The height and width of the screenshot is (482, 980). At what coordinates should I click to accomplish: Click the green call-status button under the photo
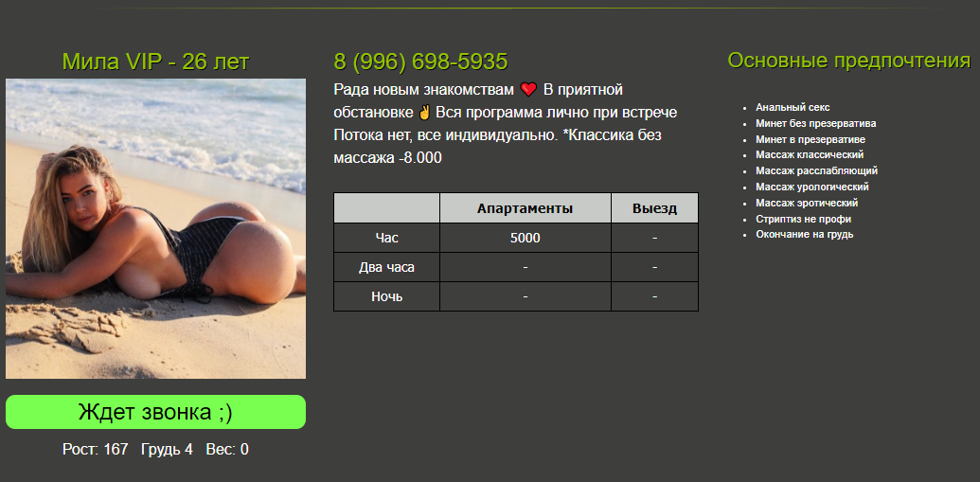(x=155, y=412)
